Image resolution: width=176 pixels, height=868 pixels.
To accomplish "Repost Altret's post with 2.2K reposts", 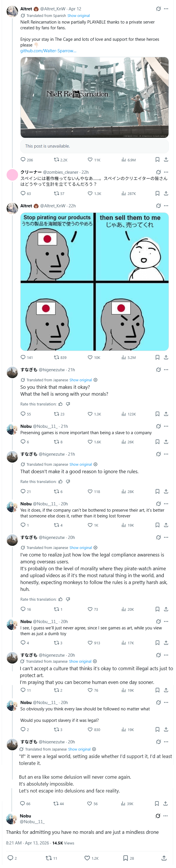I will click(56, 160).
